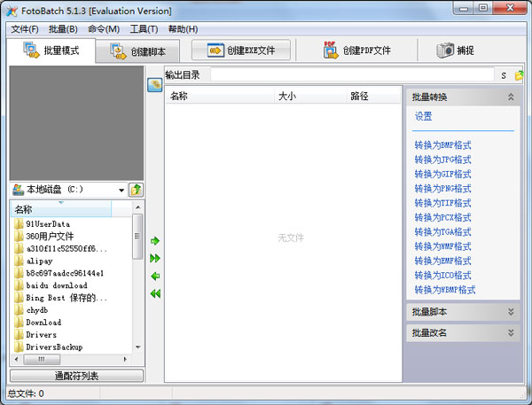
Task: Switch to the 批量模式 tab
Action: click(51, 51)
